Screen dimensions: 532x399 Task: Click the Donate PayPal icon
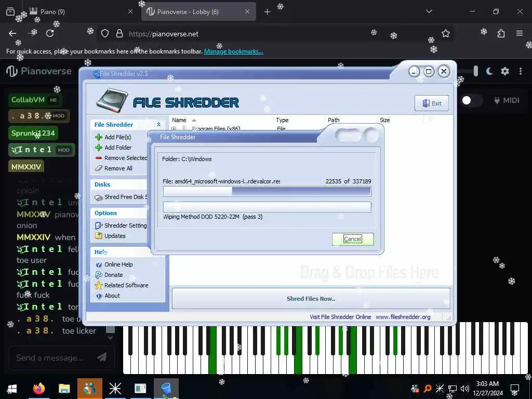click(98, 275)
